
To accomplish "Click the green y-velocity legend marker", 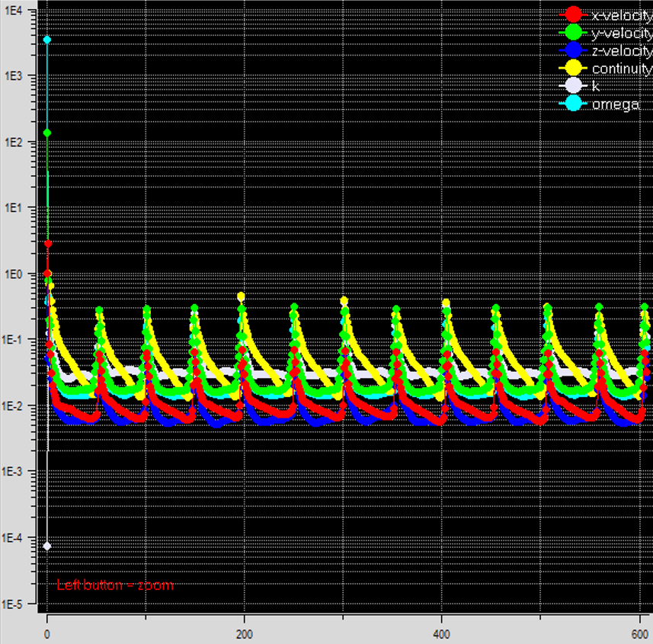I will 571,33.
